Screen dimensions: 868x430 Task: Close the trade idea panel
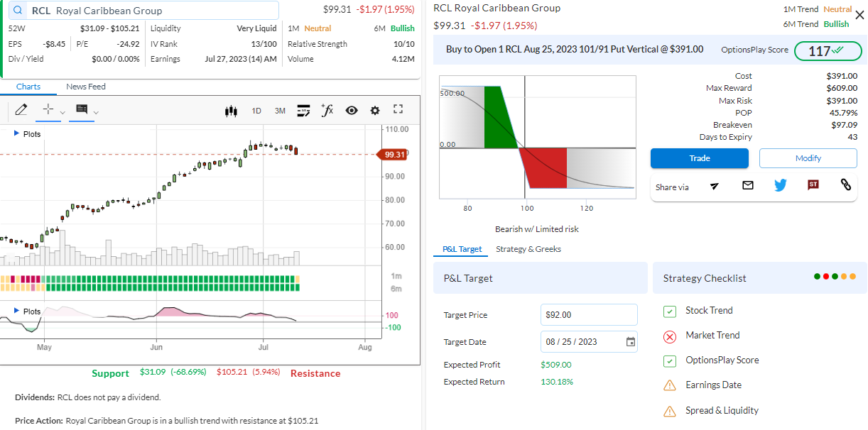859,13
